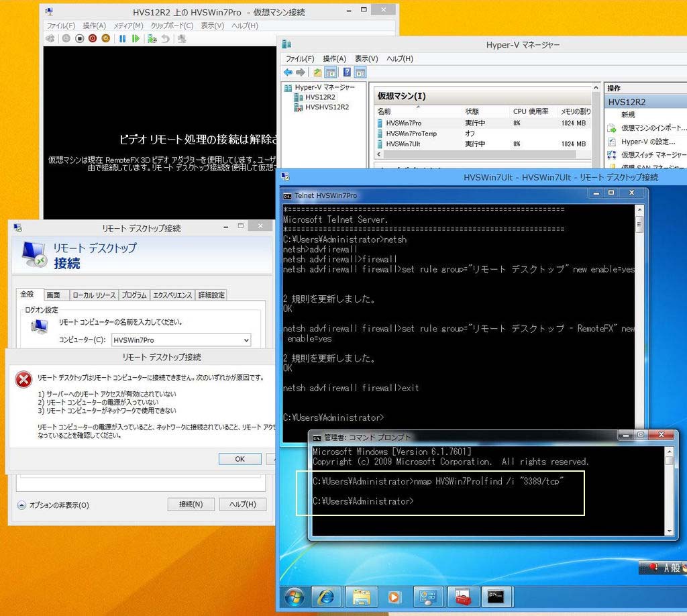Launch Internet Explorer from remote taskbar
687x616 pixels.
point(327,597)
